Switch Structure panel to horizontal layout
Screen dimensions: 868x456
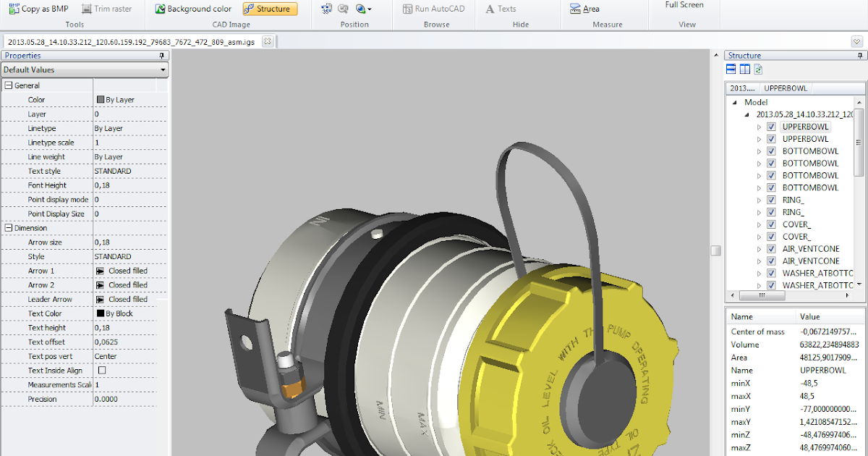pyautogui.click(x=731, y=69)
